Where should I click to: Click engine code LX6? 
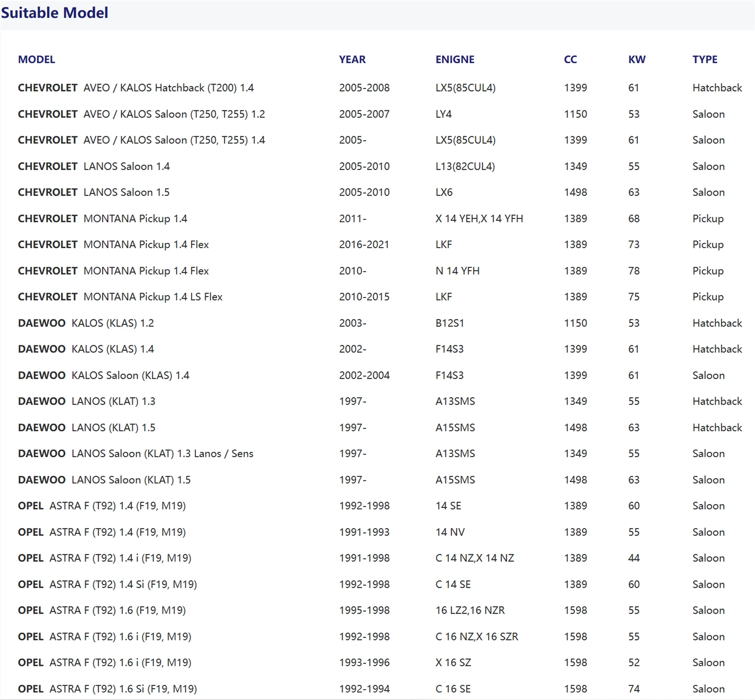pos(444,192)
